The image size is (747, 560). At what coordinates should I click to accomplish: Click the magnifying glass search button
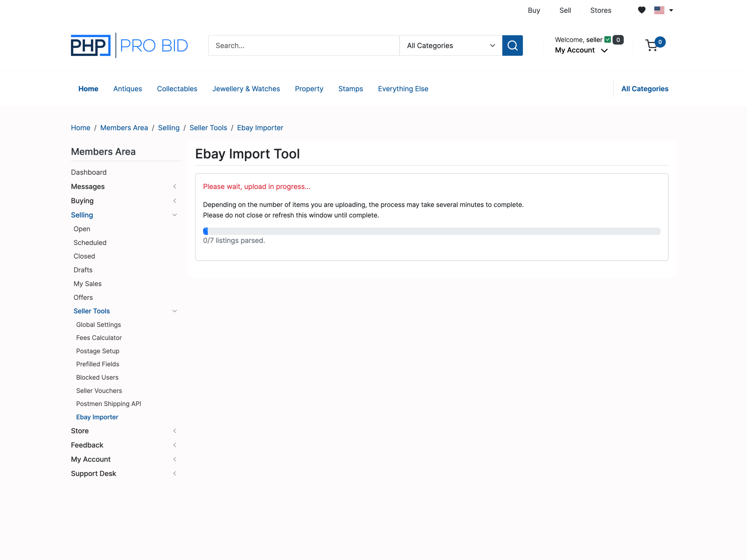click(x=512, y=45)
